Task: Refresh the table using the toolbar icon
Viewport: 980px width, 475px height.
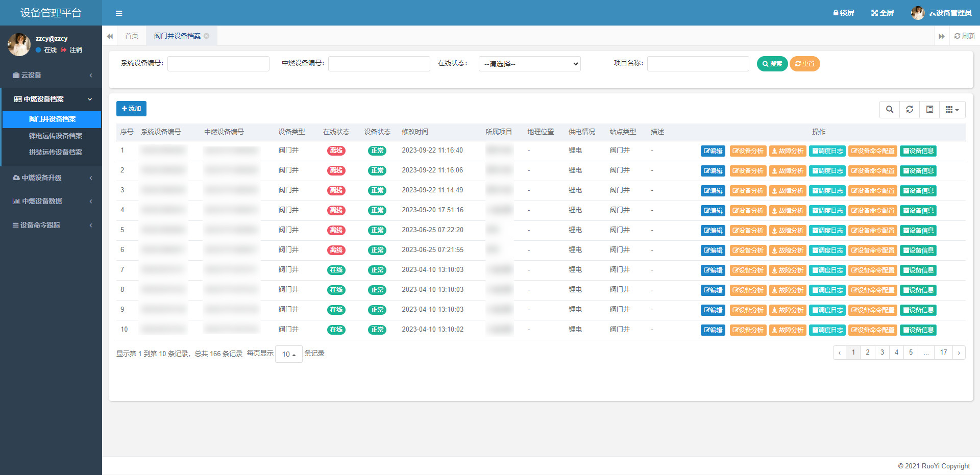Action: (910, 110)
